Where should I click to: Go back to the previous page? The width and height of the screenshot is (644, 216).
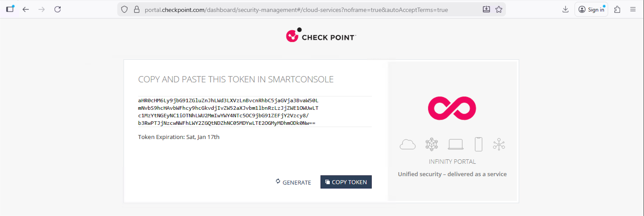click(x=26, y=9)
